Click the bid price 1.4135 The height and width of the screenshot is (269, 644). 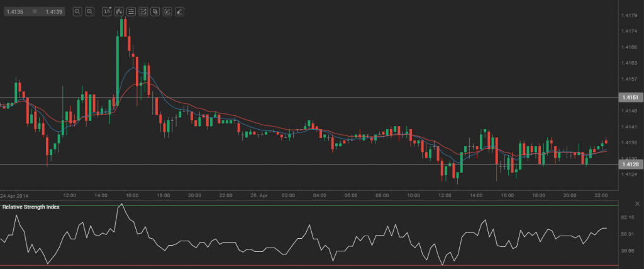click(x=15, y=11)
